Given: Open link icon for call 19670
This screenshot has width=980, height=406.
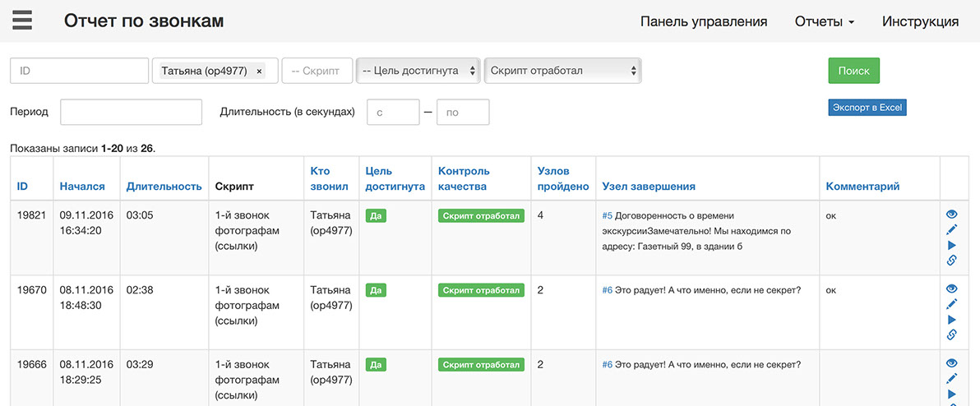Looking at the screenshot, I should [x=952, y=334].
